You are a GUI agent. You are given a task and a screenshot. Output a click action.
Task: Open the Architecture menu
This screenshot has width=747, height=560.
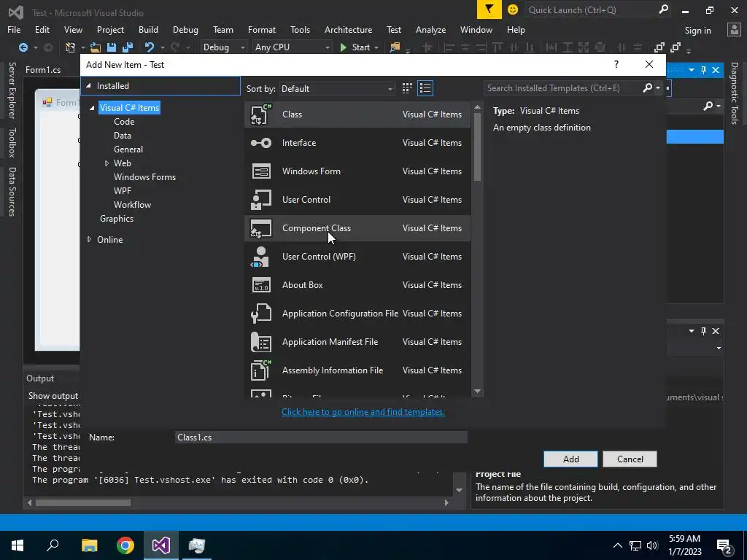click(x=348, y=29)
